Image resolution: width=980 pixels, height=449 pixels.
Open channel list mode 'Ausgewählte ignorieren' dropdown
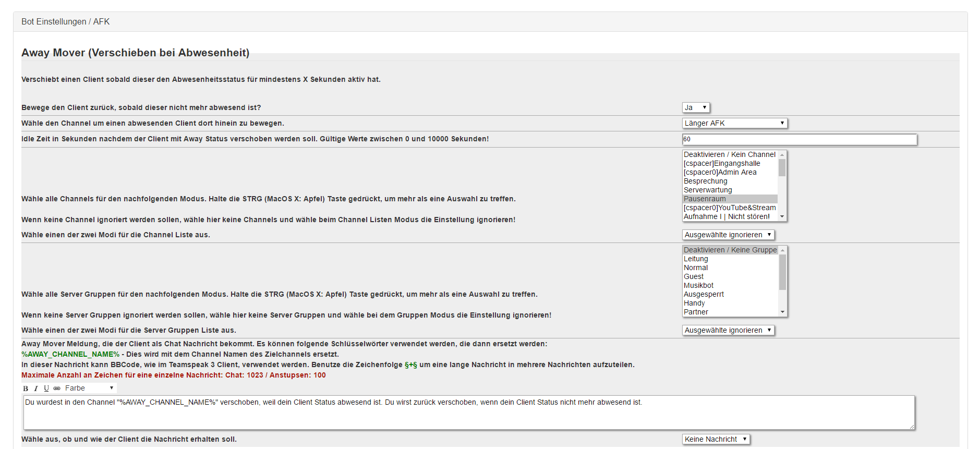(728, 235)
